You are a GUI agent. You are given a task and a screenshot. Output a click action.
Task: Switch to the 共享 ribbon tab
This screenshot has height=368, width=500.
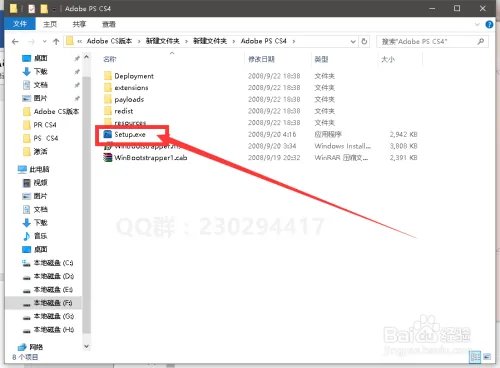79,24
